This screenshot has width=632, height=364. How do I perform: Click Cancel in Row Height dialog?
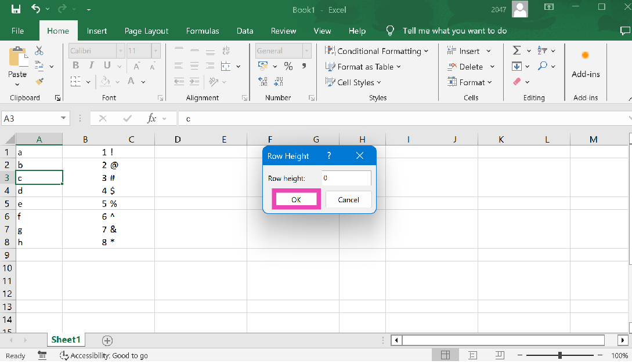(348, 199)
